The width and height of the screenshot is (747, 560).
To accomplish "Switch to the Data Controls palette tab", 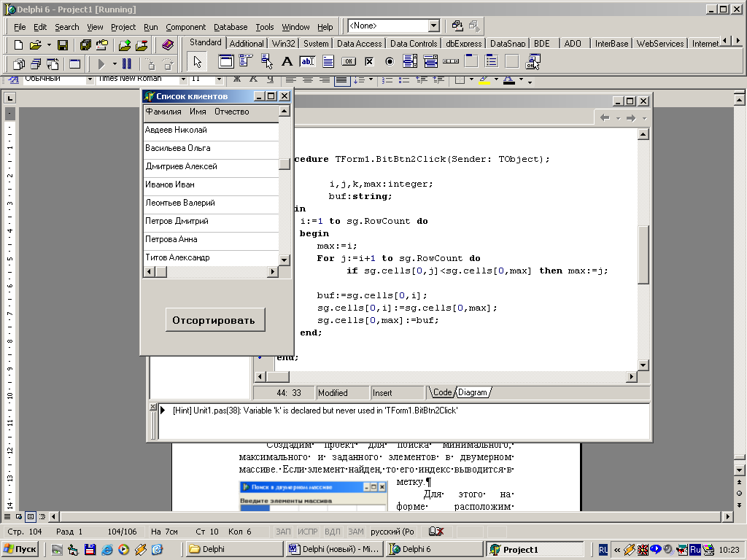I will pos(414,43).
